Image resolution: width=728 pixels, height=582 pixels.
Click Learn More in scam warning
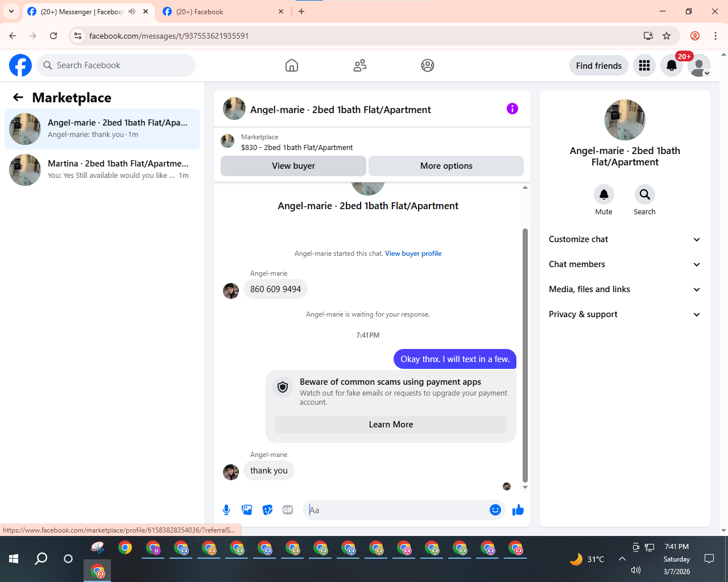(391, 425)
